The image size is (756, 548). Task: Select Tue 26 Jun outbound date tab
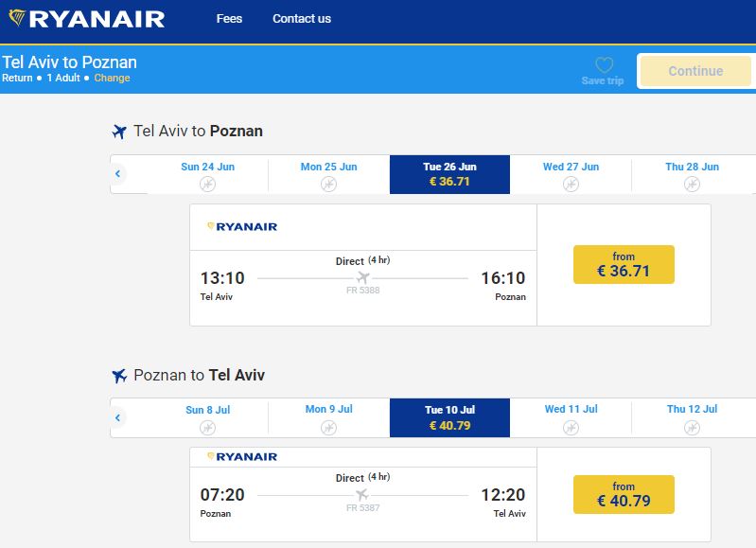[449, 174]
